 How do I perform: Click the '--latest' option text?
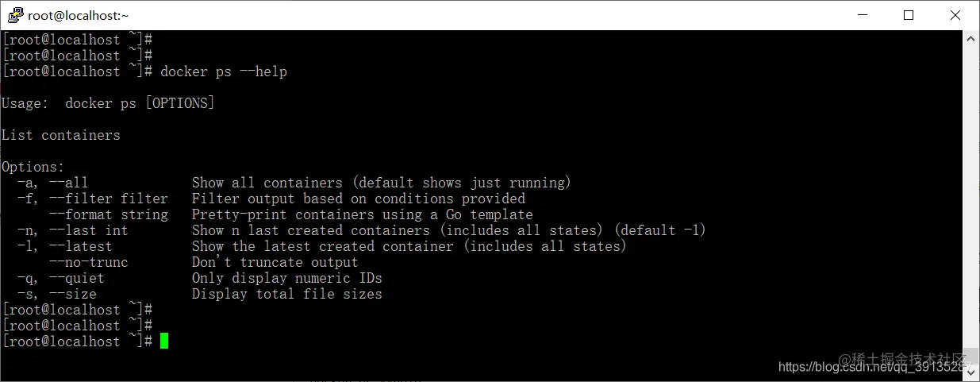(x=81, y=246)
